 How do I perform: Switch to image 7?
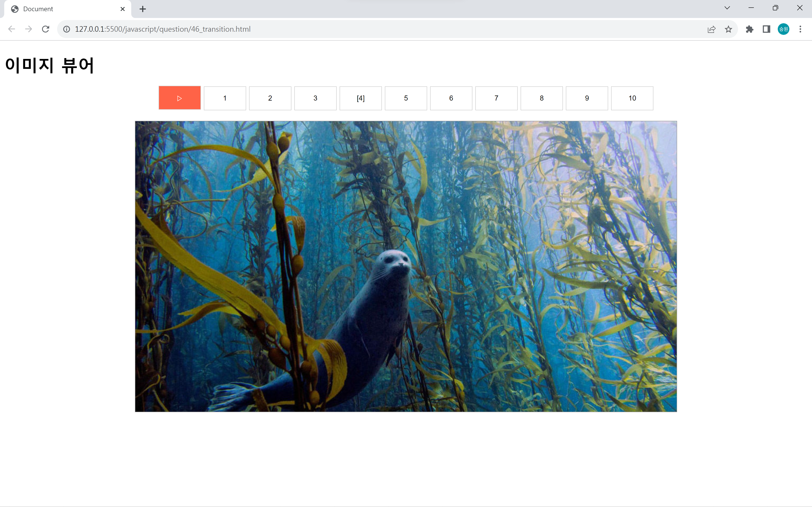click(496, 98)
